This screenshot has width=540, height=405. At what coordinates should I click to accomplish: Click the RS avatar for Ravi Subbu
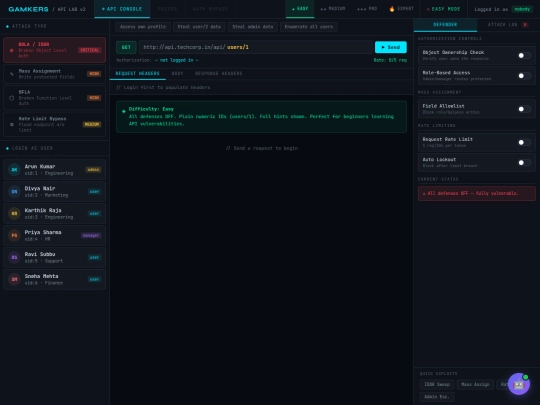[x=14, y=257]
